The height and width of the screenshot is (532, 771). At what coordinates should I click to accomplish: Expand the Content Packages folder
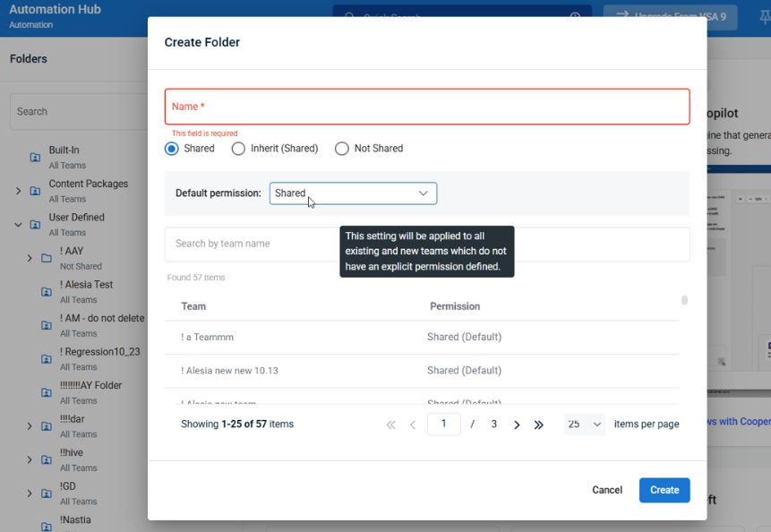(x=18, y=191)
